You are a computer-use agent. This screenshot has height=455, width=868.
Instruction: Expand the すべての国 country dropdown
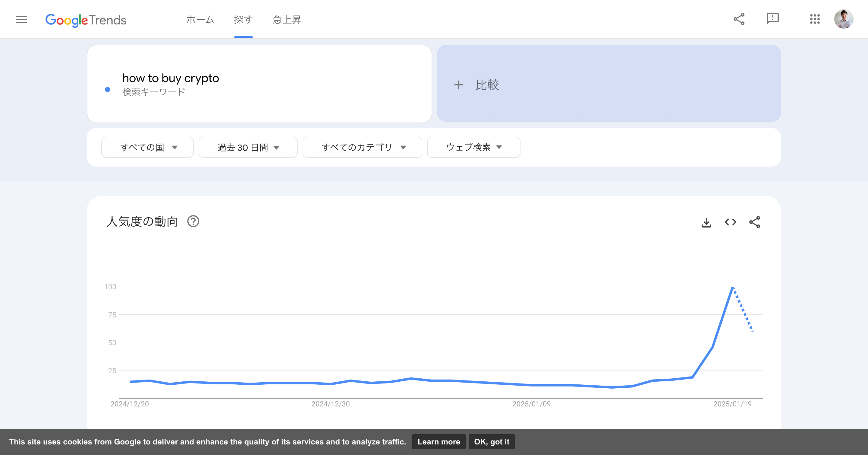[x=147, y=148]
